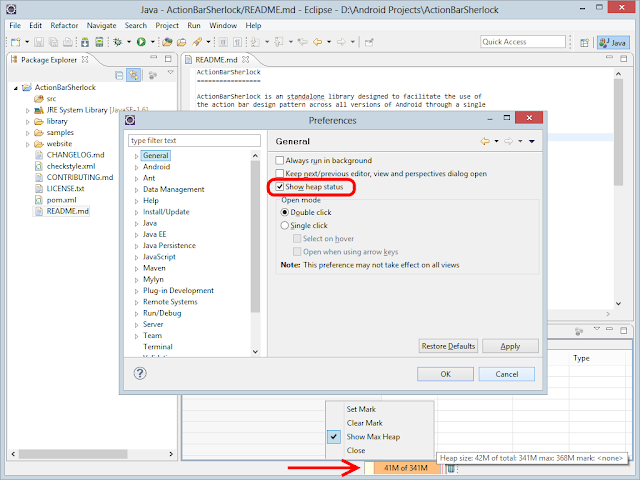
Task: Click the yellow Back navigation arrow in the toolbar
Action: [318, 42]
